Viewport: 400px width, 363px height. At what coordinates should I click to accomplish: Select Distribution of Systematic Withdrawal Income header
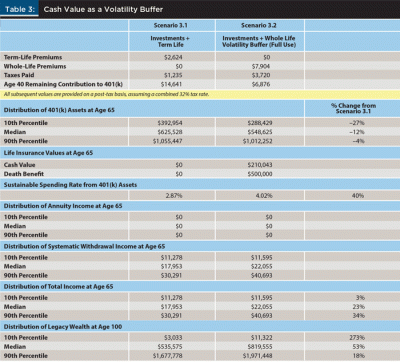click(x=84, y=246)
